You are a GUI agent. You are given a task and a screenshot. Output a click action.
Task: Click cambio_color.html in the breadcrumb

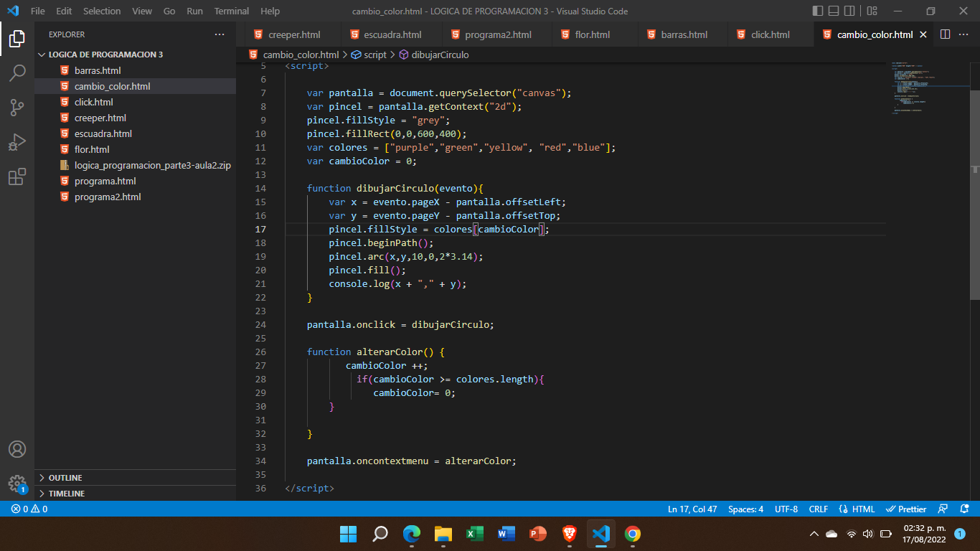(293, 55)
